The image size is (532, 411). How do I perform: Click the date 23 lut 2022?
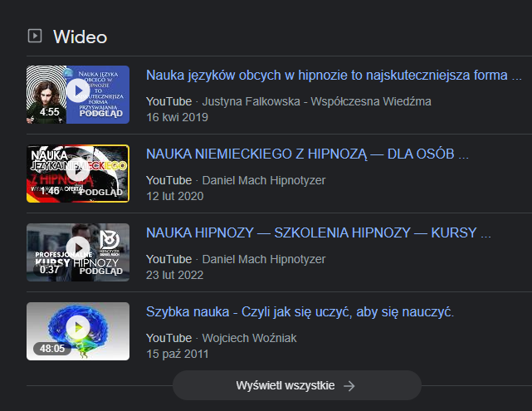[175, 275]
